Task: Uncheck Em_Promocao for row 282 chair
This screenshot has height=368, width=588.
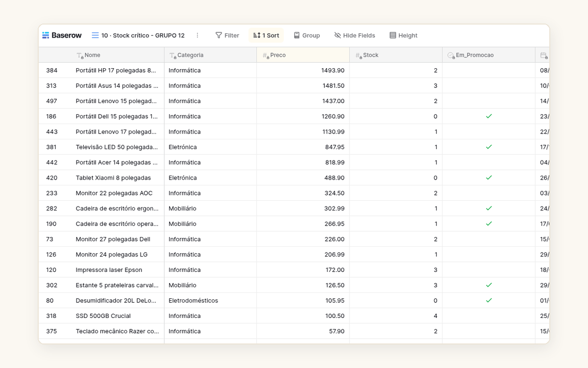Action: pos(489,208)
